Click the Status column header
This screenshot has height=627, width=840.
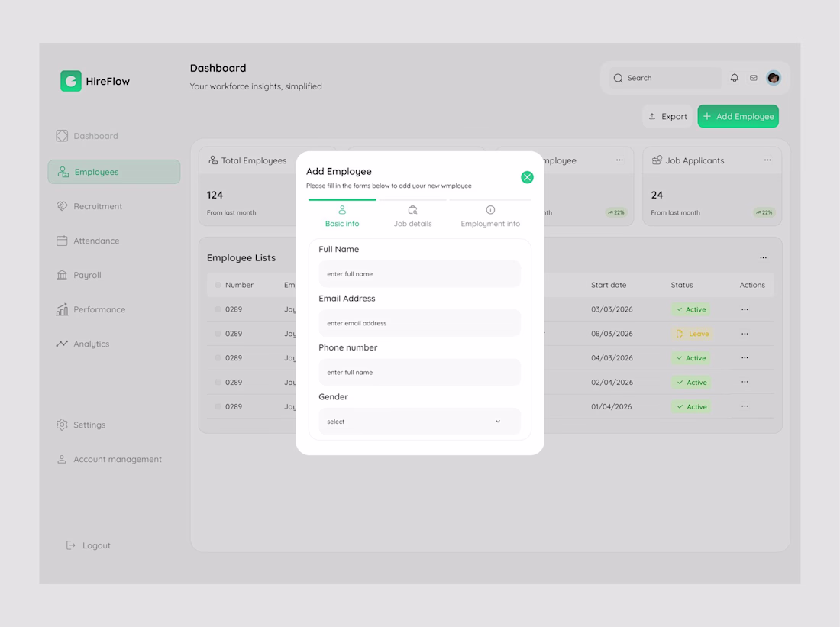[681, 285]
